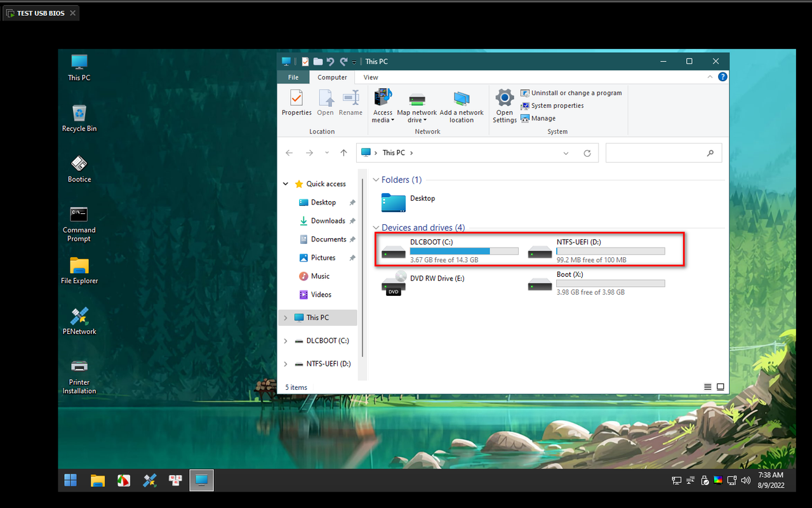
Task: Expand DLCBOOT (C:) in navigation pane
Action: [x=286, y=341]
